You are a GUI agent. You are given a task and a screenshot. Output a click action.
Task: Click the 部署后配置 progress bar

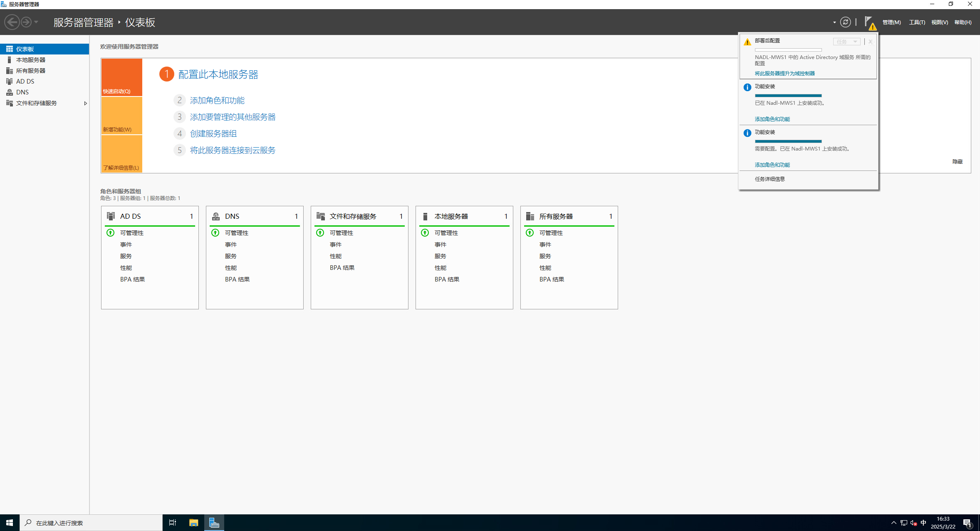coord(788,50)
